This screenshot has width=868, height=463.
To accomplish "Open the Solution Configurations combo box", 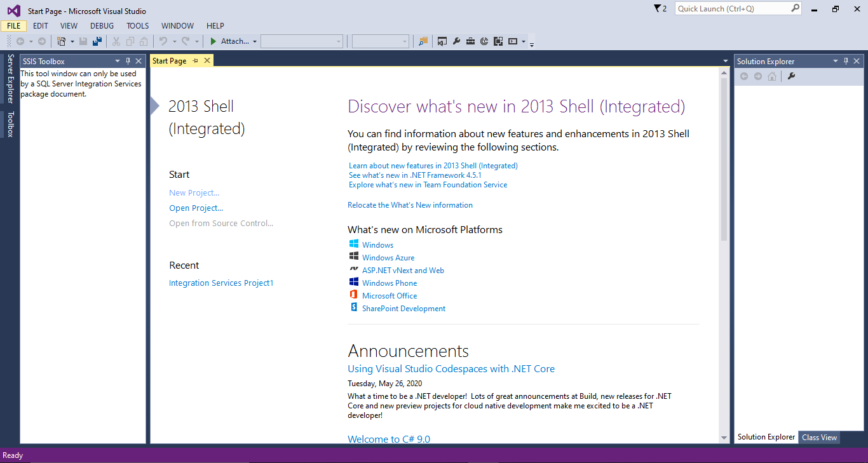I will tap(302, 41).
